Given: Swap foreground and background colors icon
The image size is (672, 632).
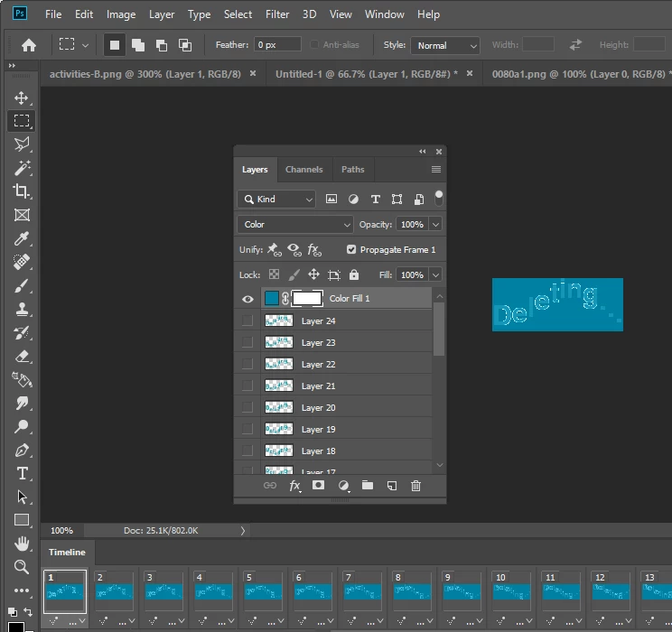Looking at the screenshot, I should [28, 612].
